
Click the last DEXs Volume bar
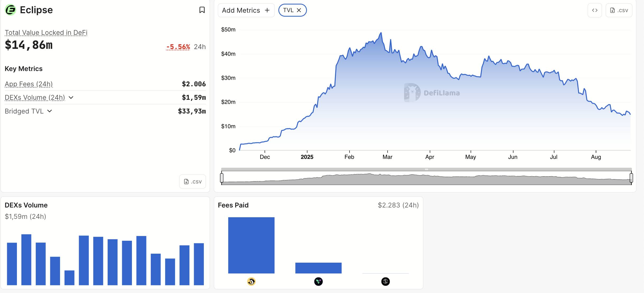pos(199,264)
